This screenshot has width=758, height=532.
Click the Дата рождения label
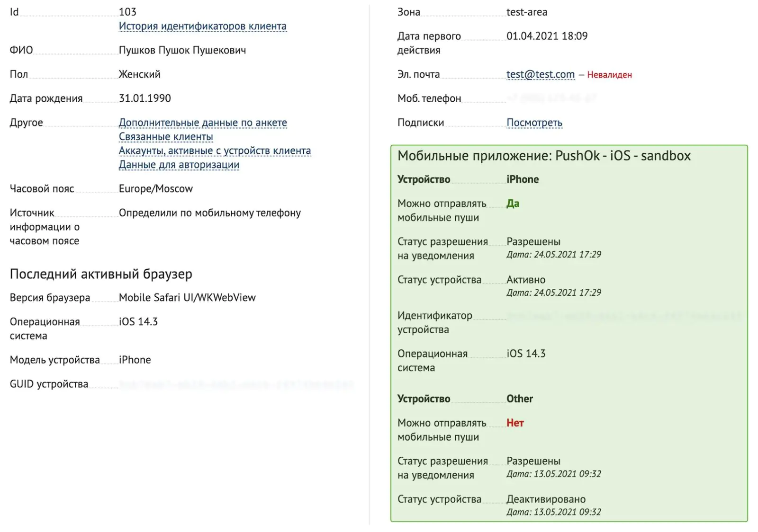pyautogui.click(x=46, y=98)
